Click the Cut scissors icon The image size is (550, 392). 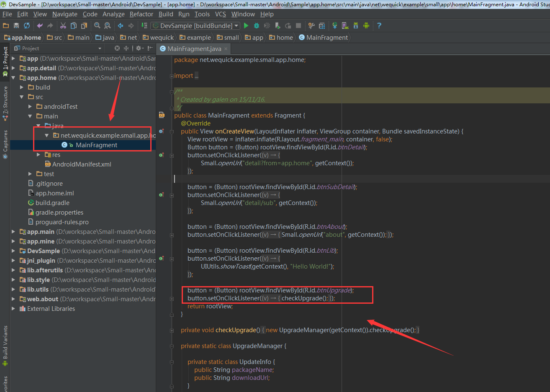tap(63, 26)
